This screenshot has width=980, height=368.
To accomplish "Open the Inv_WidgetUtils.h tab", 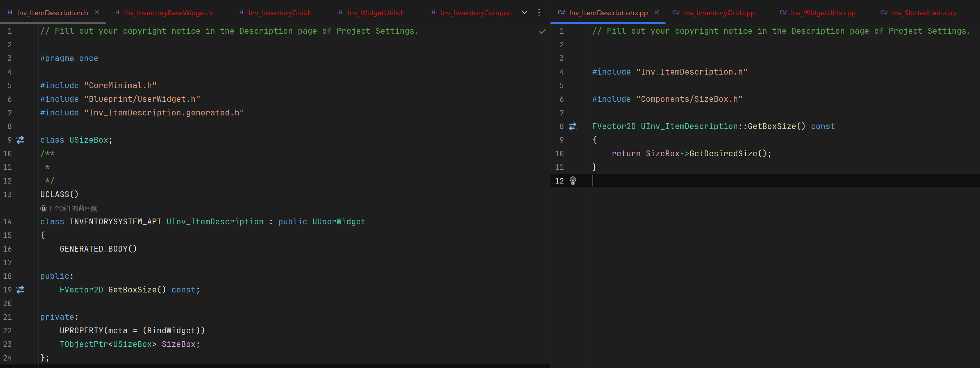I will [375, 13].
